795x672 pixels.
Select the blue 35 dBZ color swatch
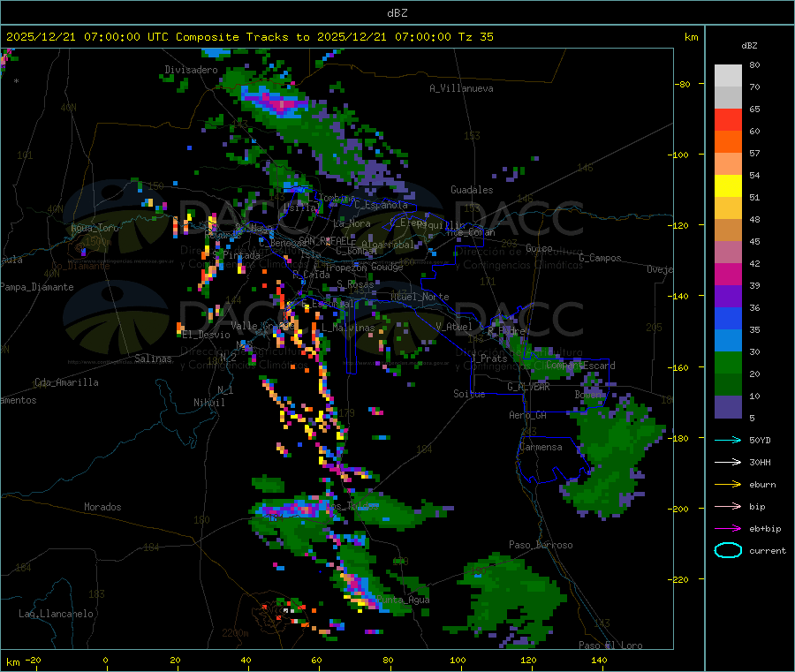pyautogui.click(x=728, y=318)
